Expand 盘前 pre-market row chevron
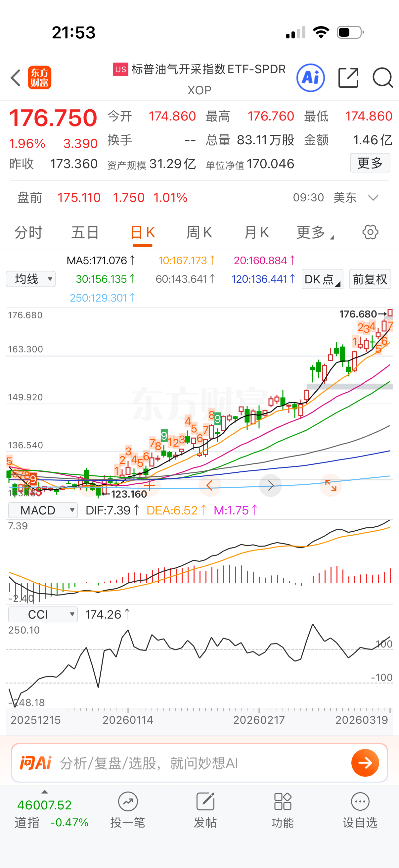Image resolution: width=399 pixels, height=868 pixels. click(x=373, y=198)
